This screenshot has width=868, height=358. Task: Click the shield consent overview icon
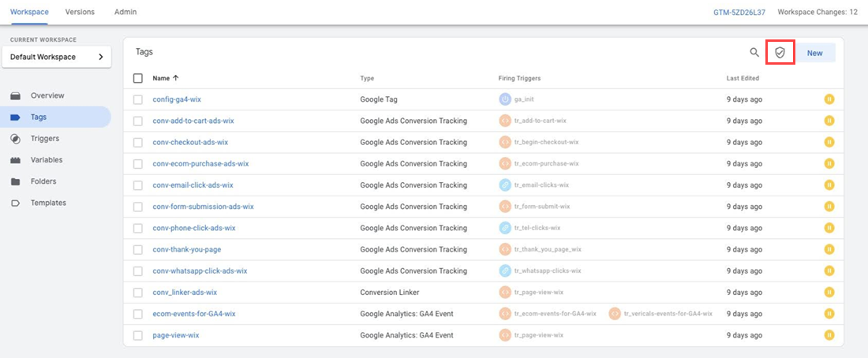(x=780, y=53)
